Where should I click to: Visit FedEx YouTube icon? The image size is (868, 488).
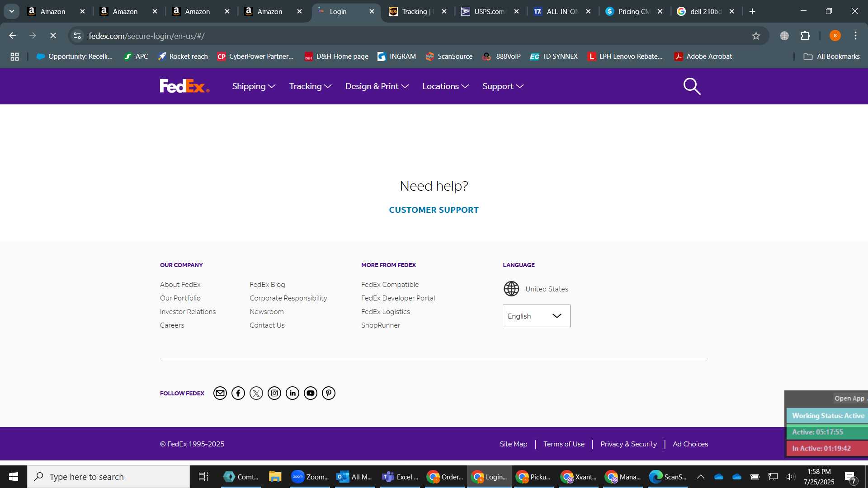tap(311, 393)
